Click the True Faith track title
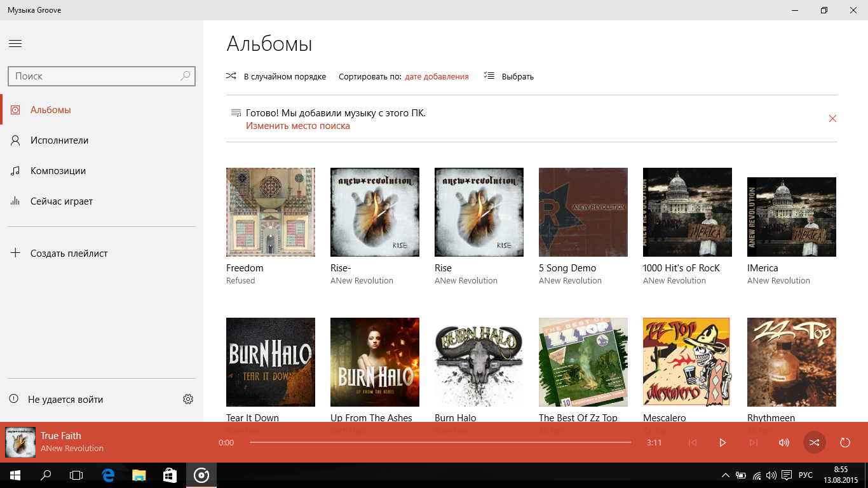Viewport: 868px width, 488px height. tap(61, 436)
